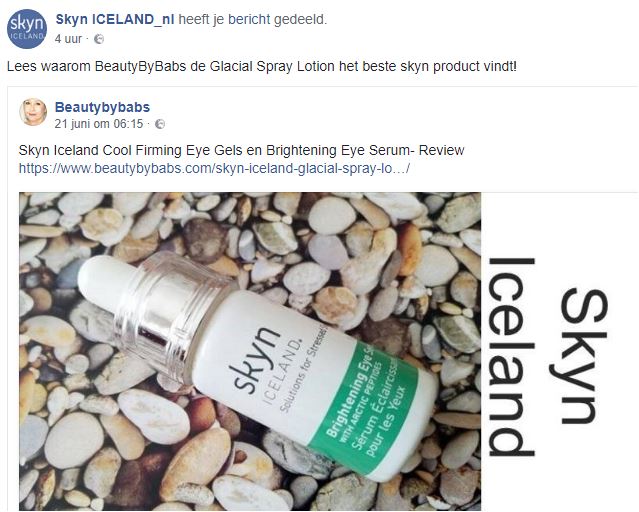Follow the beautybybabs.com skyn-iceland-glacial-spray URL
This screenshot has height=512, width=639.
pos(214,168)
